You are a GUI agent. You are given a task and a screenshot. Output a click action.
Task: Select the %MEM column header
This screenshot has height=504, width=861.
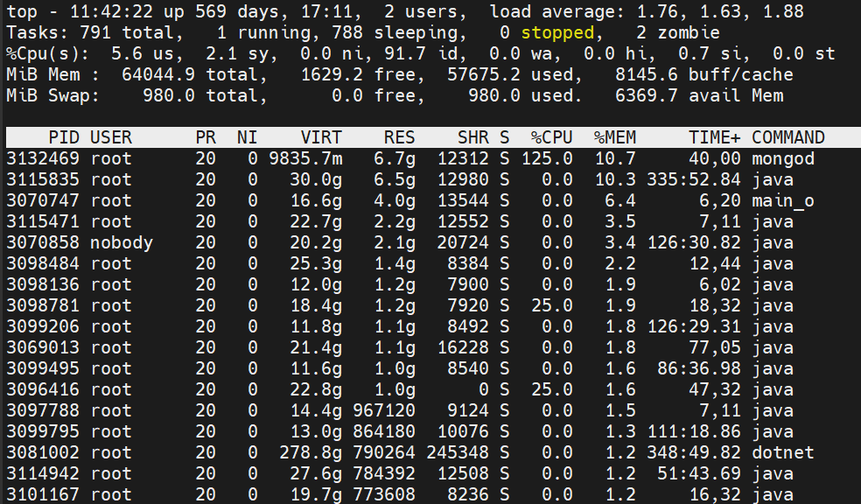point(614,137)
